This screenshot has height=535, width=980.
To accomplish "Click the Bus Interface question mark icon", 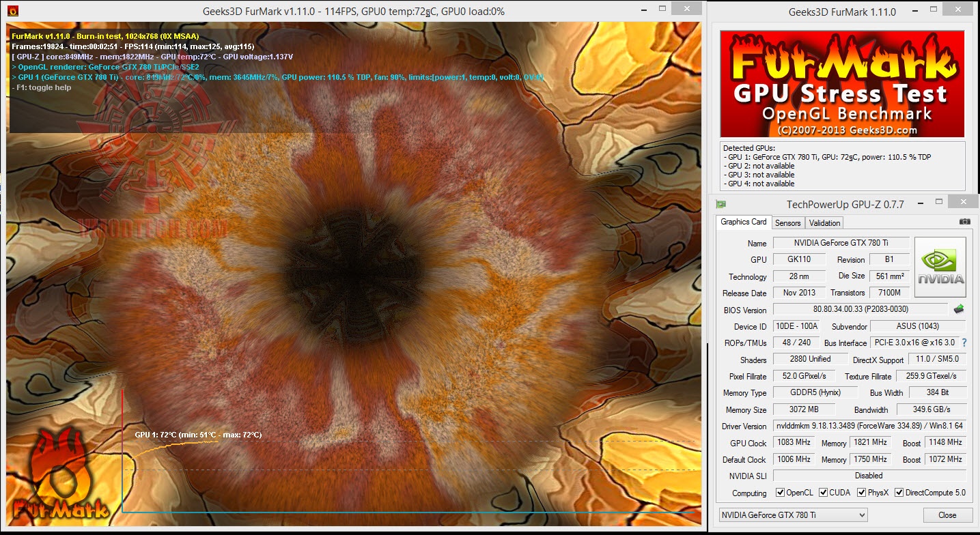I will click(x=964, y=343).
